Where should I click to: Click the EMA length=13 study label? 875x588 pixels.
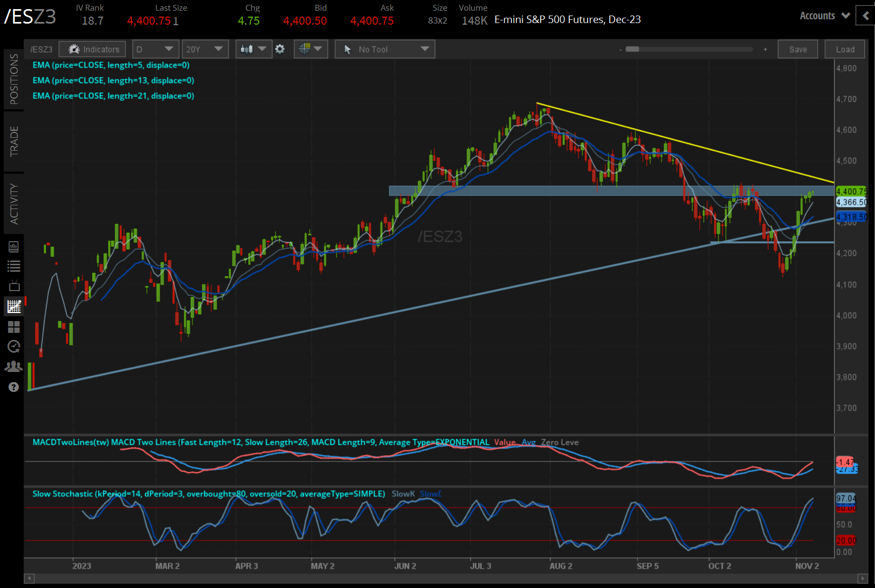113,80
